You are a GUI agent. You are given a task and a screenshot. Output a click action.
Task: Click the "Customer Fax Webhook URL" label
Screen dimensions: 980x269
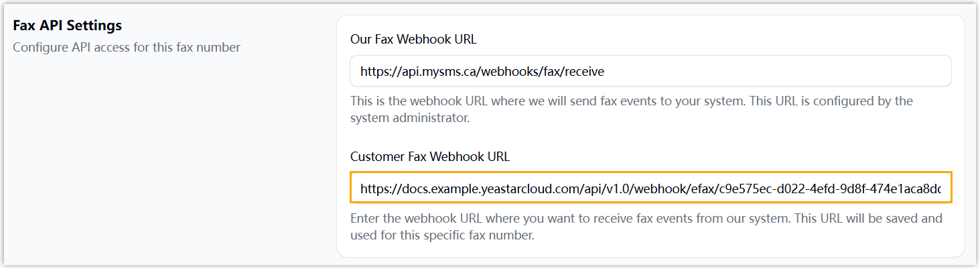429,157
